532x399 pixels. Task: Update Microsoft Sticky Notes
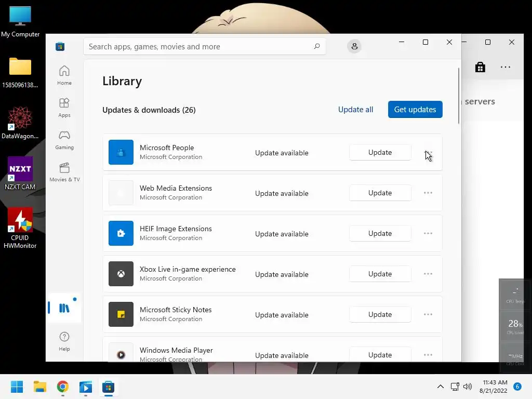click(x=380, y=314)
